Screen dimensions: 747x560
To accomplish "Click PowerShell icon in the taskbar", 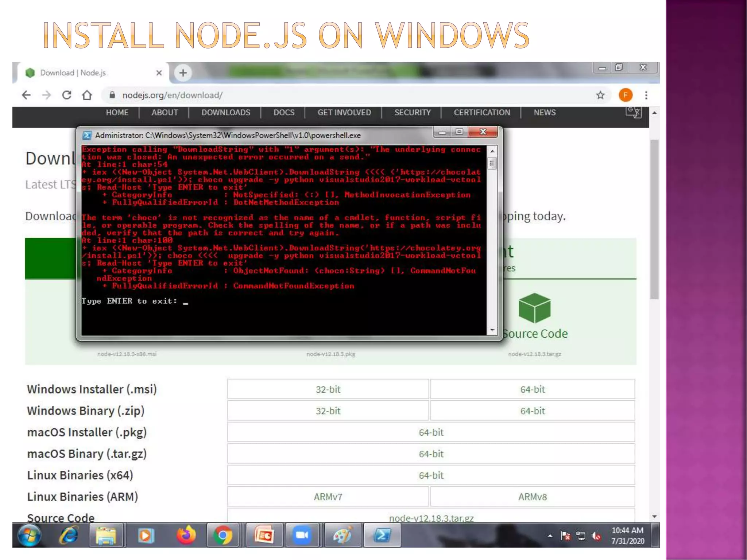I will [382, 535].
